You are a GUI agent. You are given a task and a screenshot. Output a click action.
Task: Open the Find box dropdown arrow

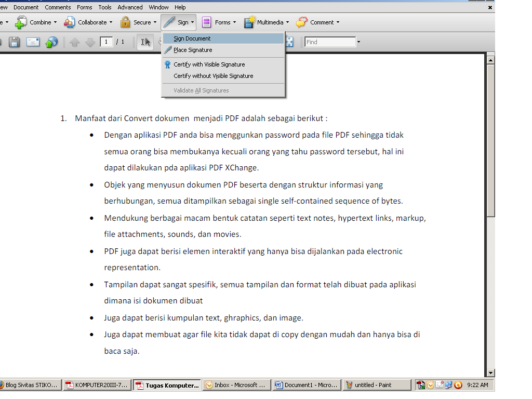click(360, 42)
